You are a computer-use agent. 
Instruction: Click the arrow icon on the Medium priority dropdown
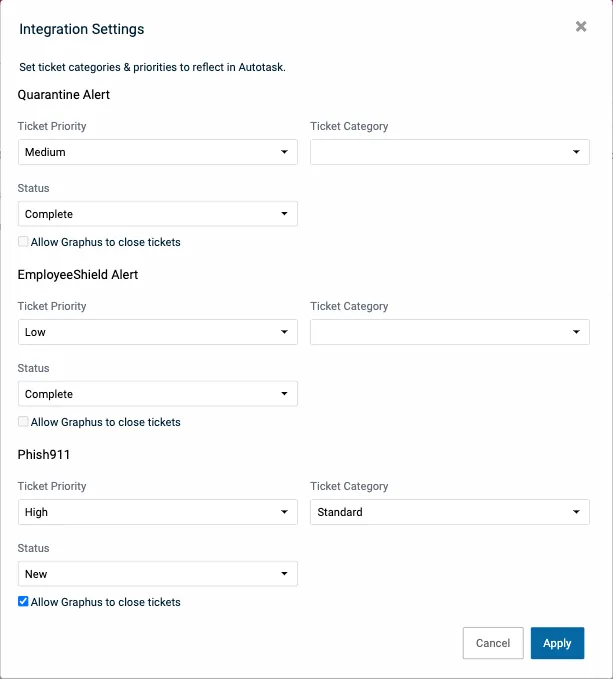(284, 152)
